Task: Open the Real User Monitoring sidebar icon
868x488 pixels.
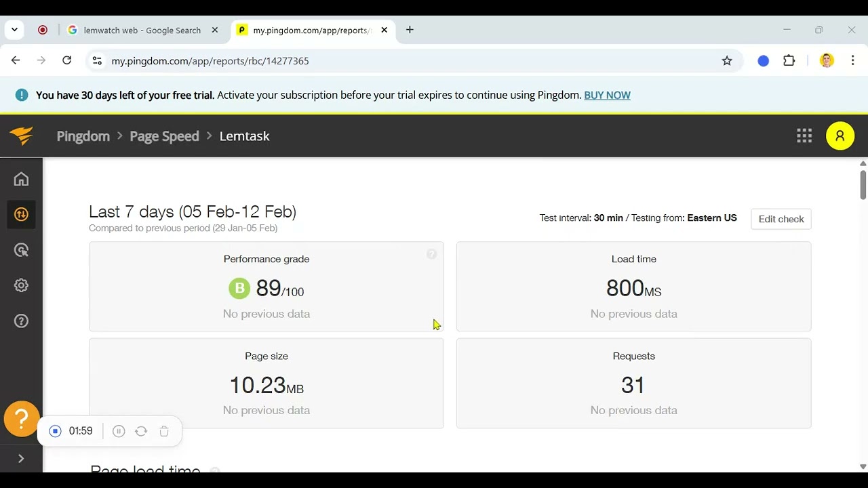Action: tap(21, 250)
